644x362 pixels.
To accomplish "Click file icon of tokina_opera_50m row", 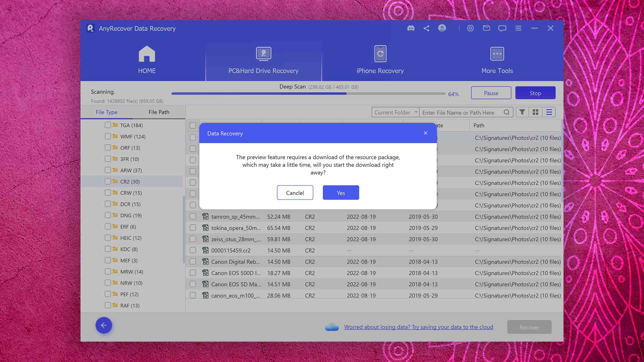I will click(x=205, y=227).
